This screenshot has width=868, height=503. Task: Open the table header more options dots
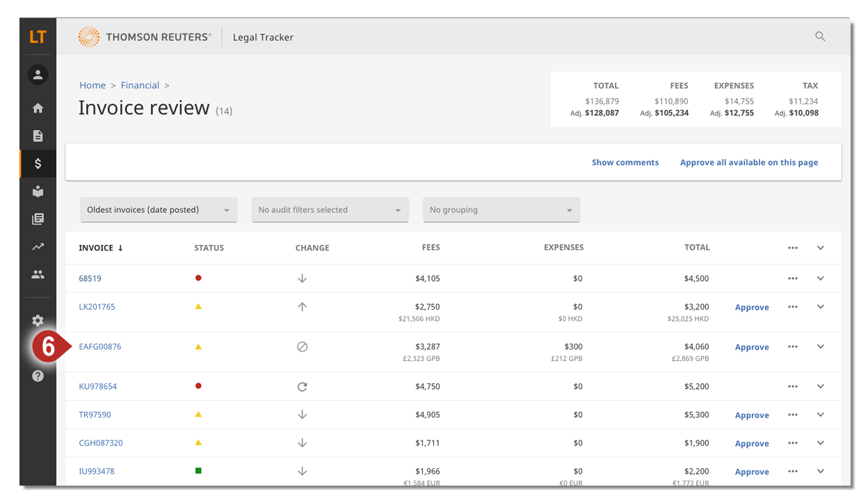pos(792,248)
